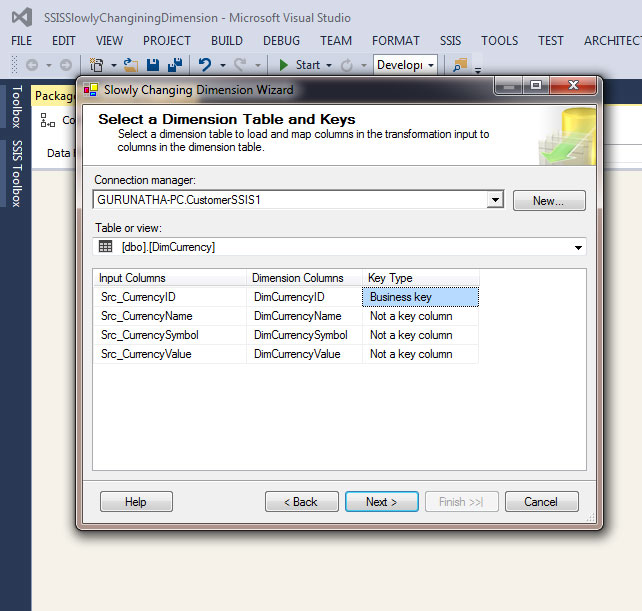642x611 pixels.
Task: Click the table icon beside [dbo].[DimCurrency]
Action: (x=105, y=247)
